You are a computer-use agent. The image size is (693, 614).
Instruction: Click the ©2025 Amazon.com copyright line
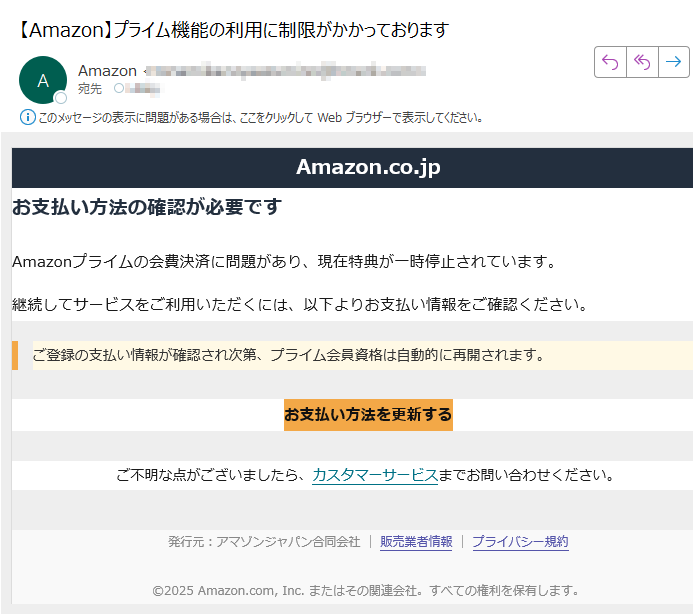[x=366, y=591]
